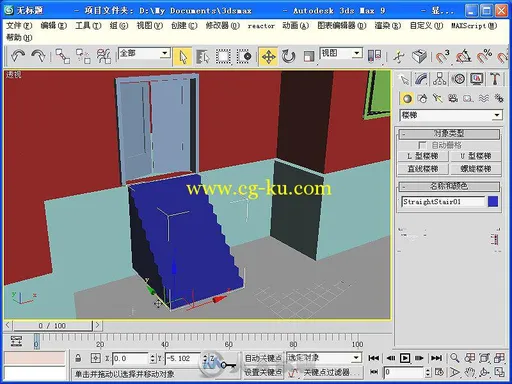Image resolution: width=512 pixels, height=384 pixels.
Task: Click the L 型楼梯 button
Action: 423,156
